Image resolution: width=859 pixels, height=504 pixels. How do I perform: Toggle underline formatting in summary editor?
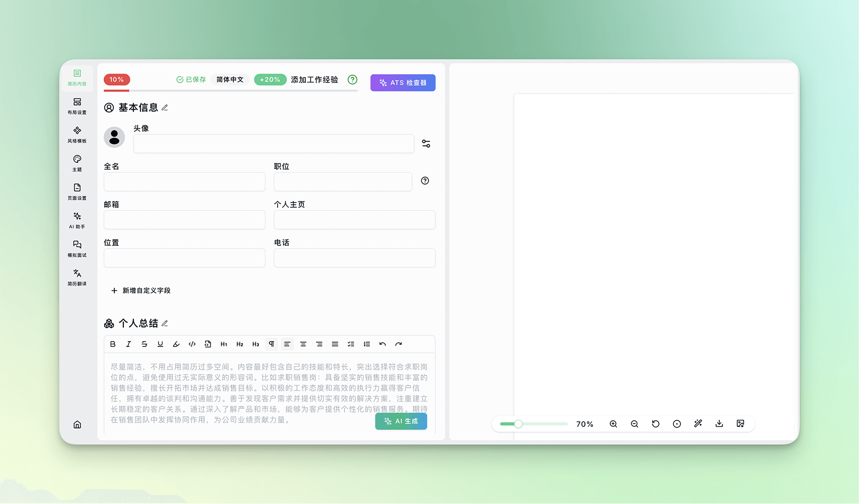[160, 344]
